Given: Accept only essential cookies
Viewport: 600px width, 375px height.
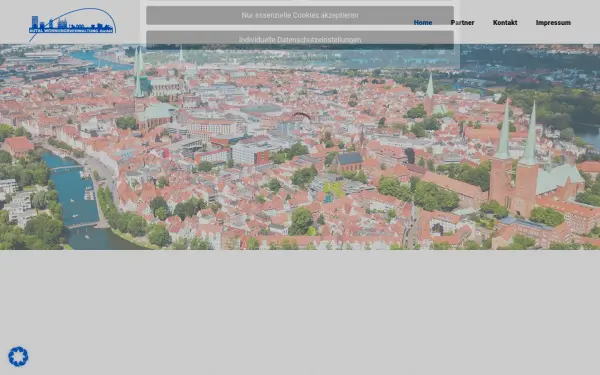Looking at the screenshot, I should pyautogui.click(x=300, y=15).
